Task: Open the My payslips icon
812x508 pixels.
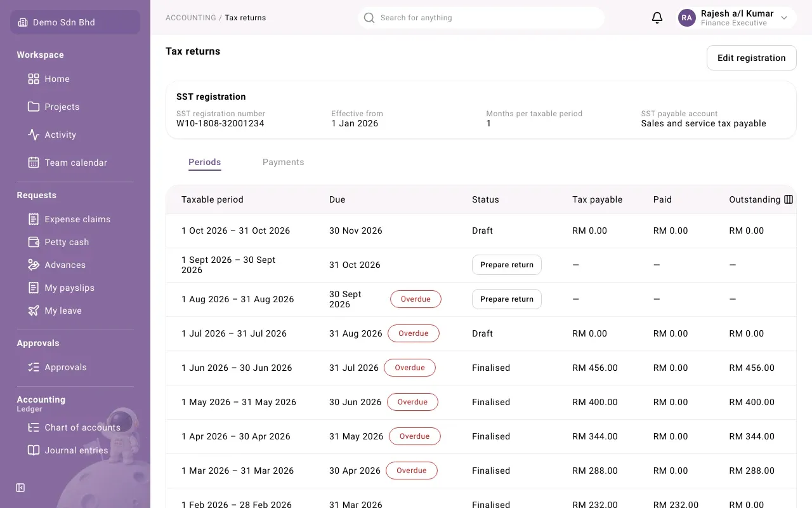Action: (x=34, y=288)
